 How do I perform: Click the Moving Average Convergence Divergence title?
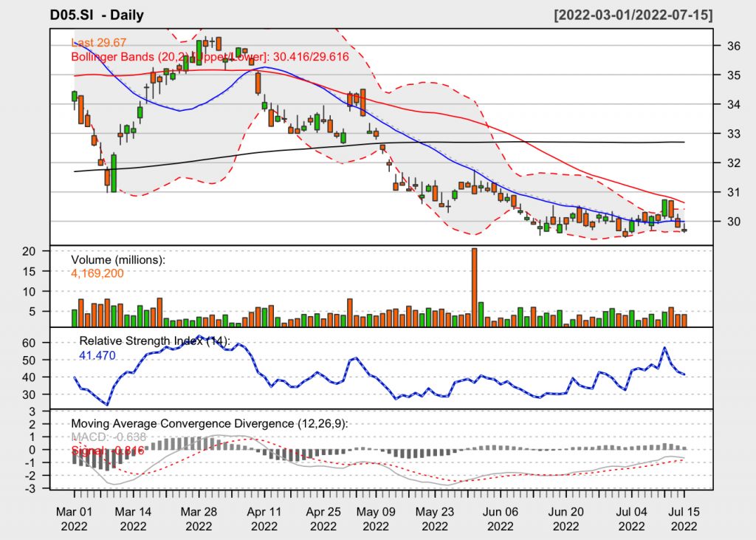209,423
